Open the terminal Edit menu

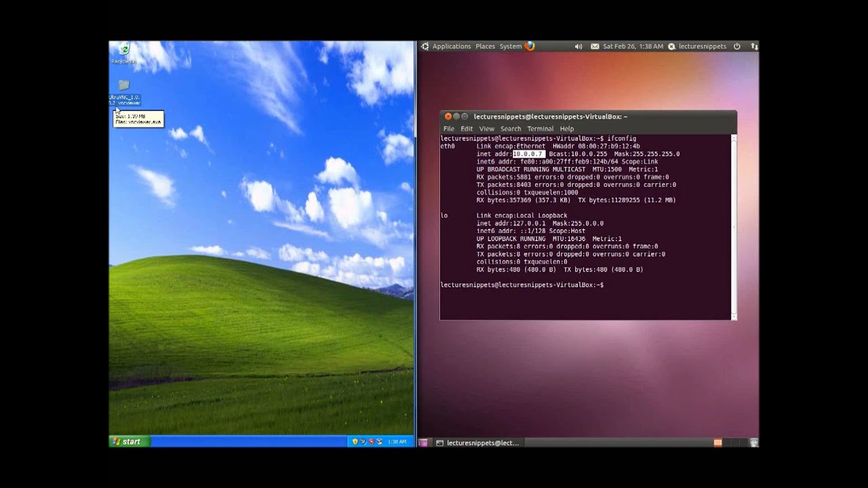click(x=467, y=129)
